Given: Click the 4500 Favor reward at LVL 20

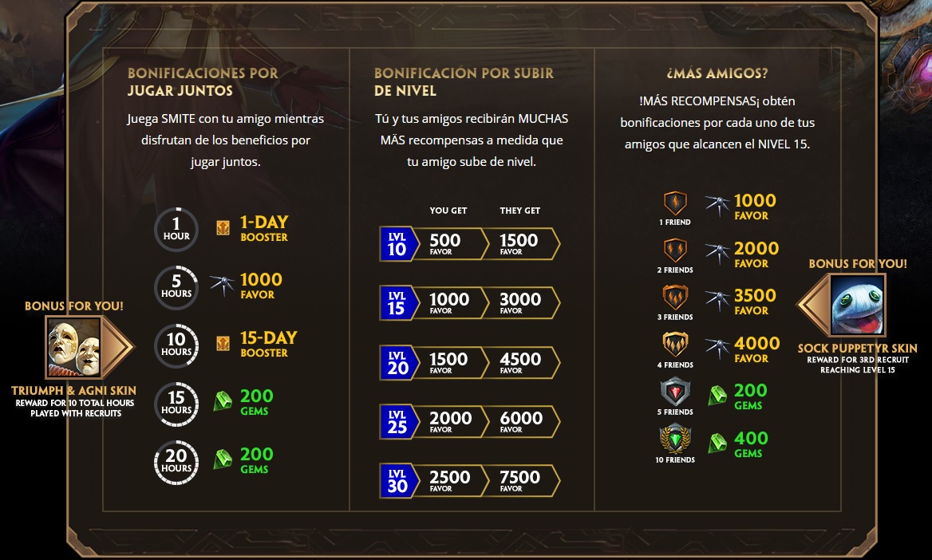Looking at the screenshot, I should point(519,362).
